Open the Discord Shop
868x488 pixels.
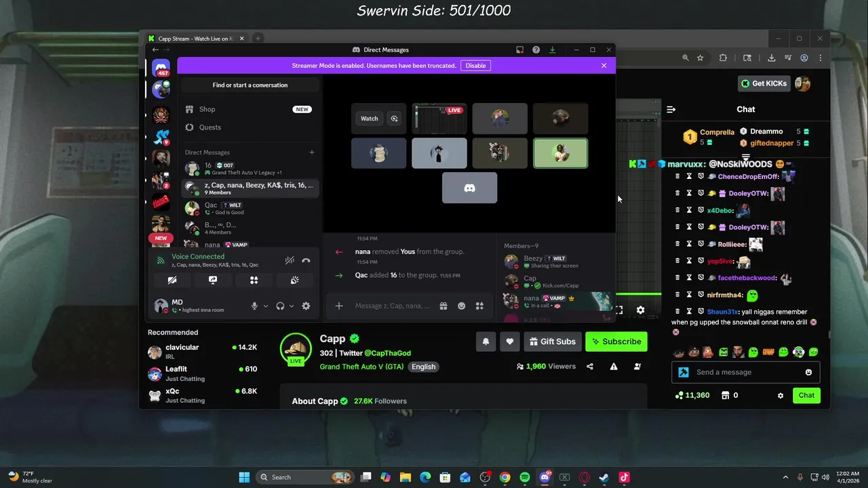(250, 109)
